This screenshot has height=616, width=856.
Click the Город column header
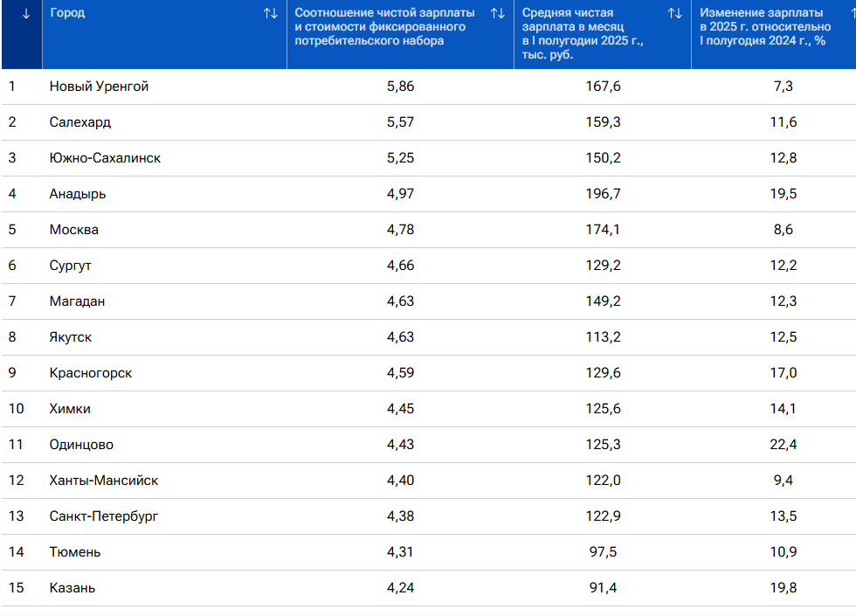point(67,12)
